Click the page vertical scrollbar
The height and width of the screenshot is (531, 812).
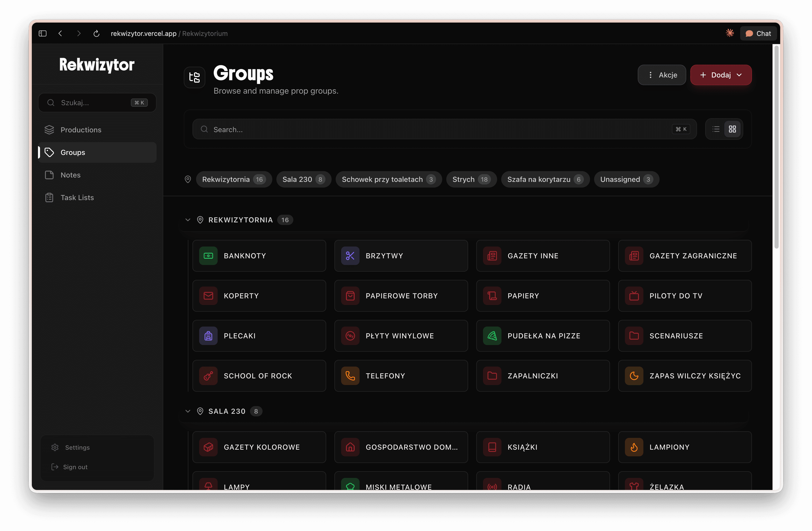[x=776, y=147]
